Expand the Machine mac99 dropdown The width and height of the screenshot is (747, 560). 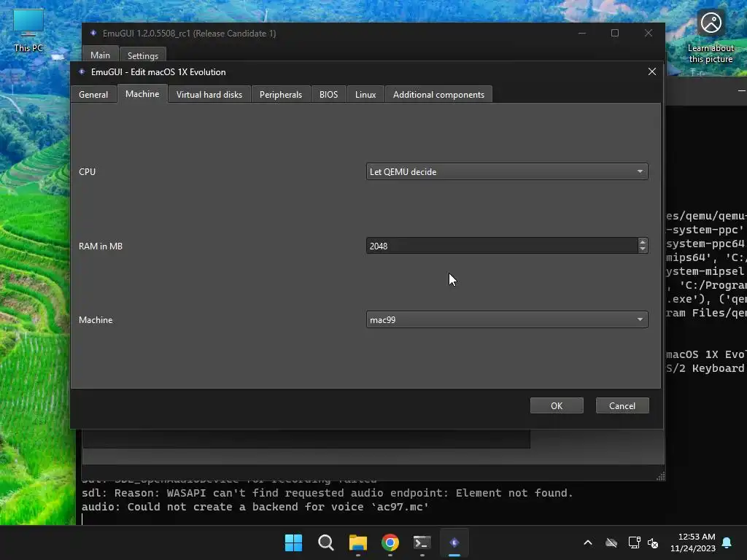point(507,319)
